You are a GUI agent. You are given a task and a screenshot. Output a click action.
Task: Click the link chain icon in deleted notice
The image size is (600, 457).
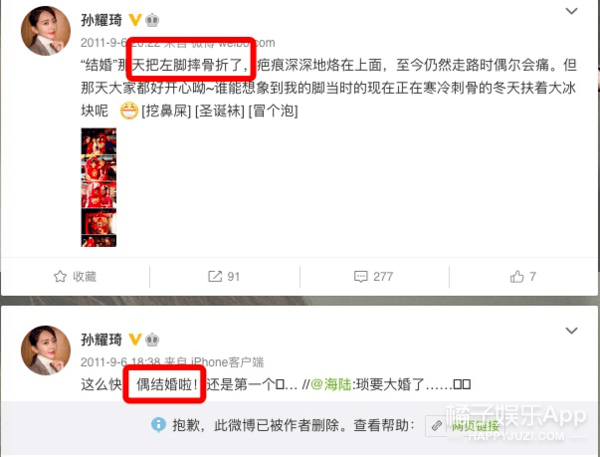pos(437,426)
